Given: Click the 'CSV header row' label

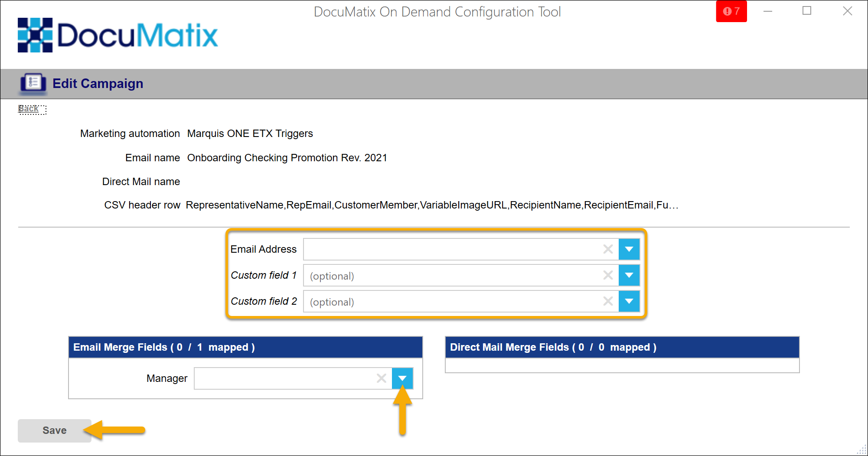Looking at the screenshot, I should pyautogui.click(x=142, y=205).
